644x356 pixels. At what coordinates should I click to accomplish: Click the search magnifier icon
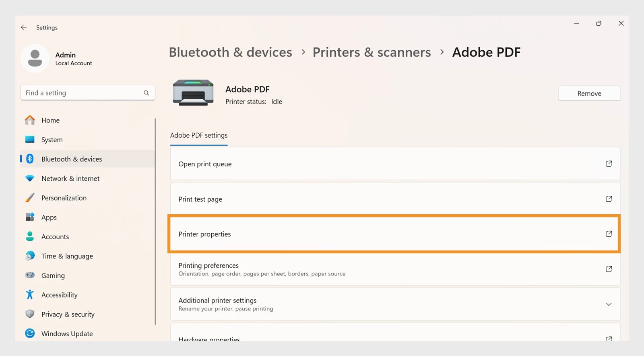tap(147, 93)
